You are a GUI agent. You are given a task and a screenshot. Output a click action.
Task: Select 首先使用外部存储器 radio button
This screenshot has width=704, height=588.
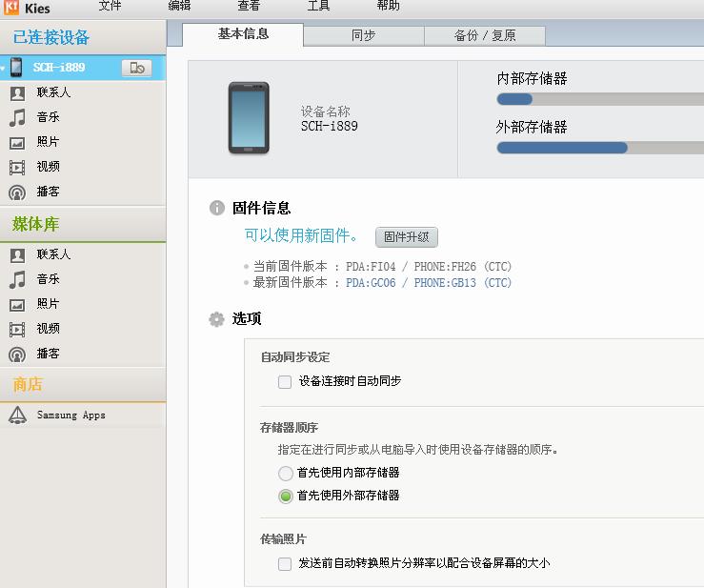286,497
